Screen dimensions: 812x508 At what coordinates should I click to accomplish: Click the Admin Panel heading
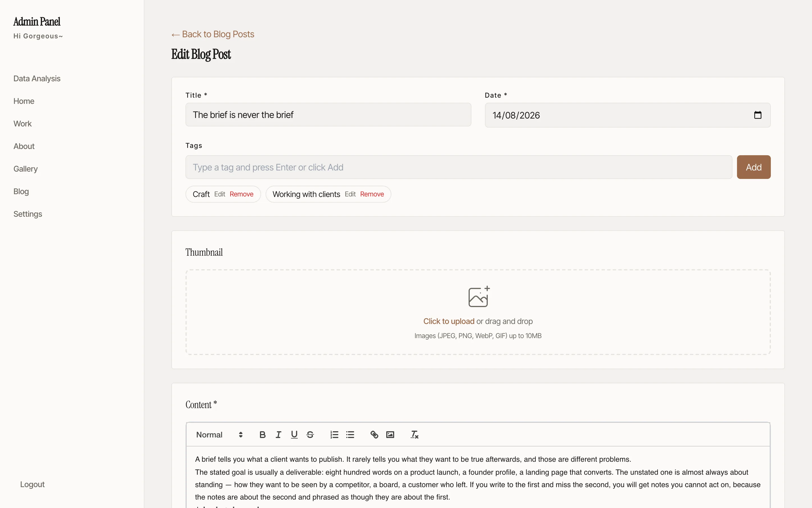pos(37,21)
